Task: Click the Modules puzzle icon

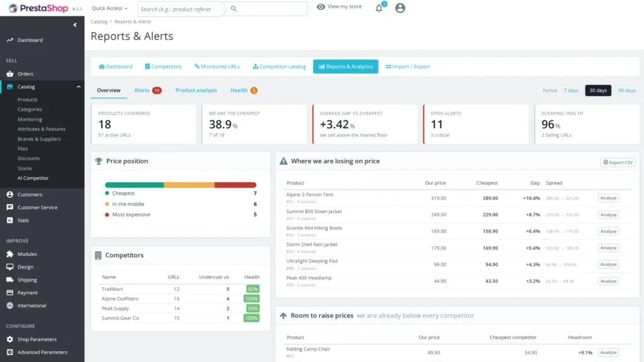Action: (10, 254)
